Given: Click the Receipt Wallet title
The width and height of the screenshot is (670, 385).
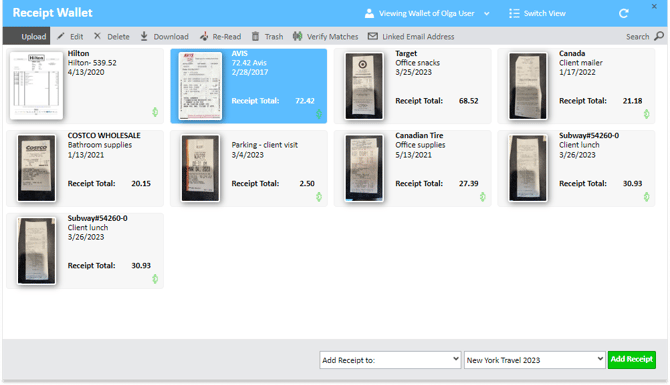Looking at the screenshot, I should (x=53, y=13).
